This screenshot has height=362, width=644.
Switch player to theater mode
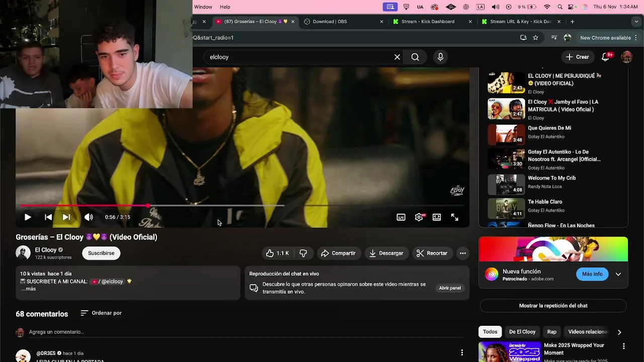tap(437, 217)
